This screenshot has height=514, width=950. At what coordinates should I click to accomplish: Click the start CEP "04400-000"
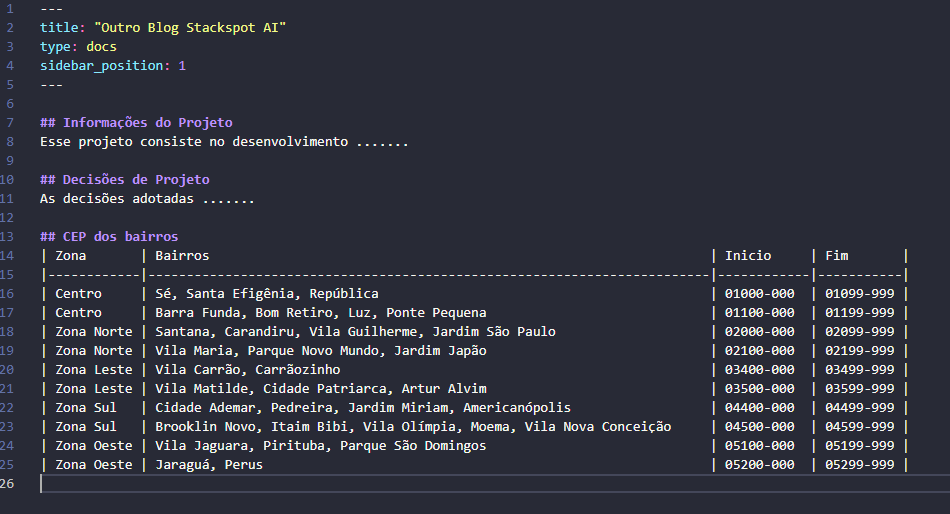pyautogui.click(x=760, y=408)
